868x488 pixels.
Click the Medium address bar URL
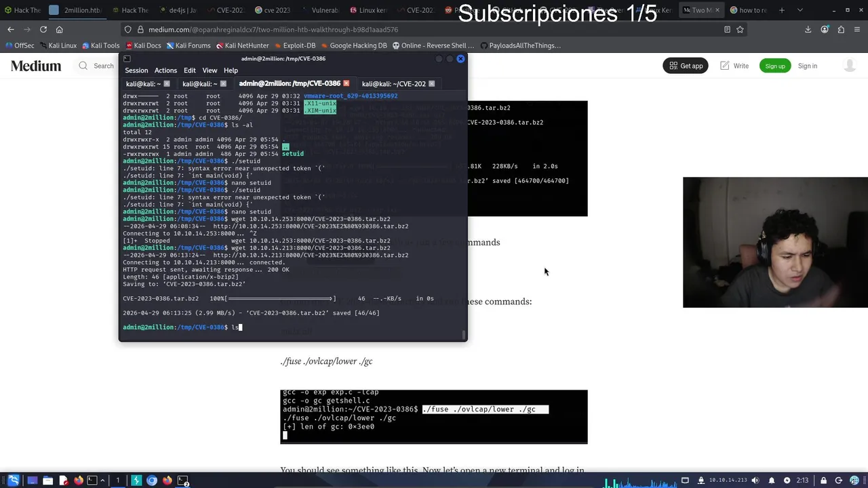pyautogui.click(x=273, y=29)
